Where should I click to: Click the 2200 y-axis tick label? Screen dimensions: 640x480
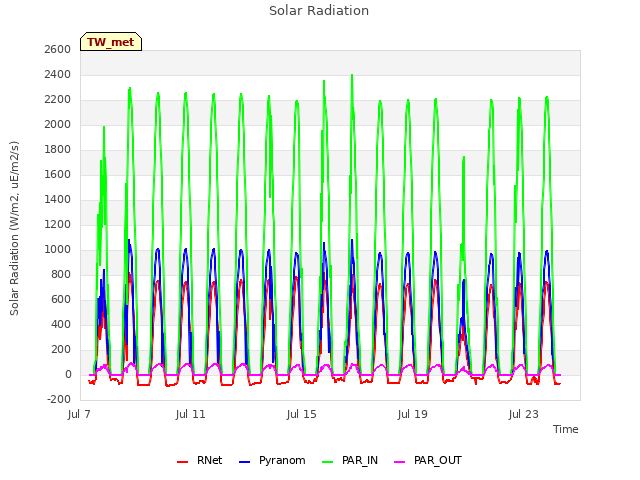(58, 100)
